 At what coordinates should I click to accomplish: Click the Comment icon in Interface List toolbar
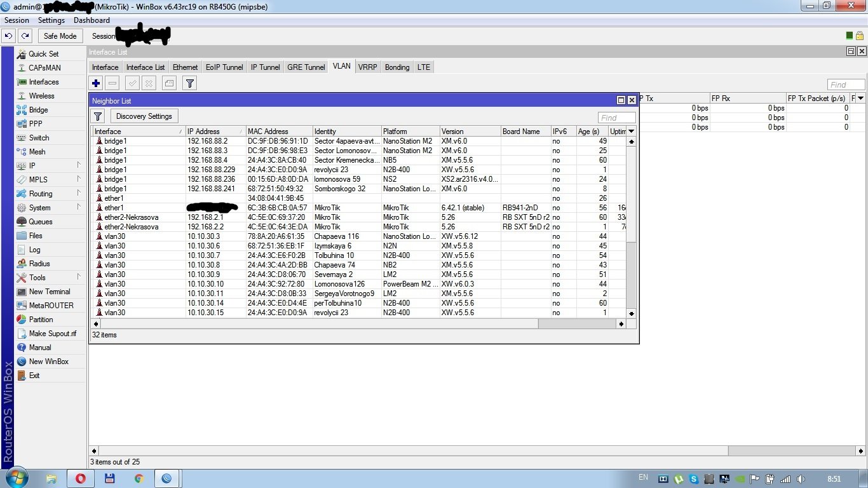(x=169, y=83)
